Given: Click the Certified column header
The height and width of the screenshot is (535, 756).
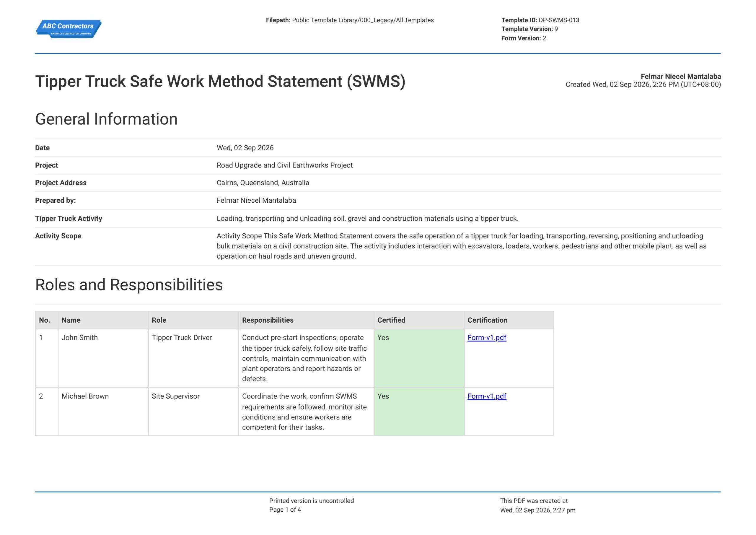Looking at the screenshot, I should click(x=419, y=320).
